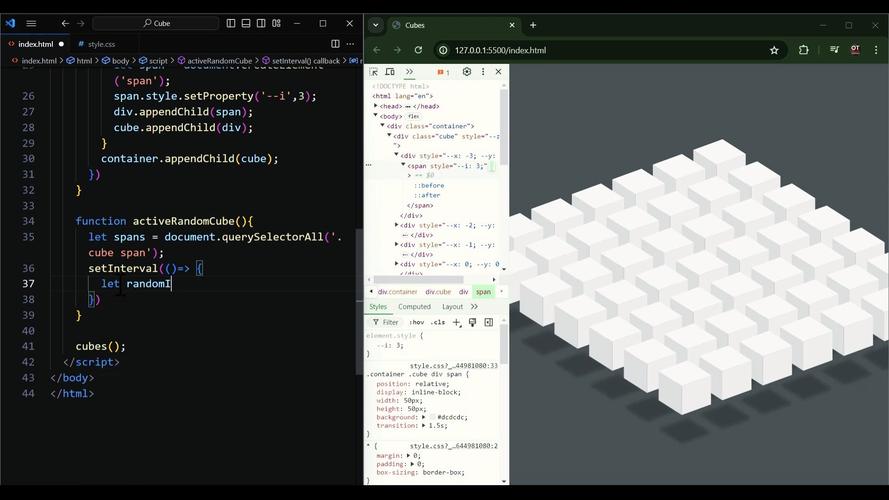889x500 pixels.
Task: Toggle the :hov element state panel
Action: (416, 322)
